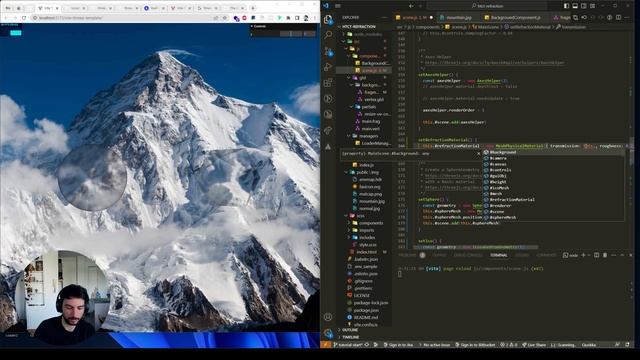Collapse the glsl folder
The height and width of the screenshot is (360, 640).
(x=362, y=78)
